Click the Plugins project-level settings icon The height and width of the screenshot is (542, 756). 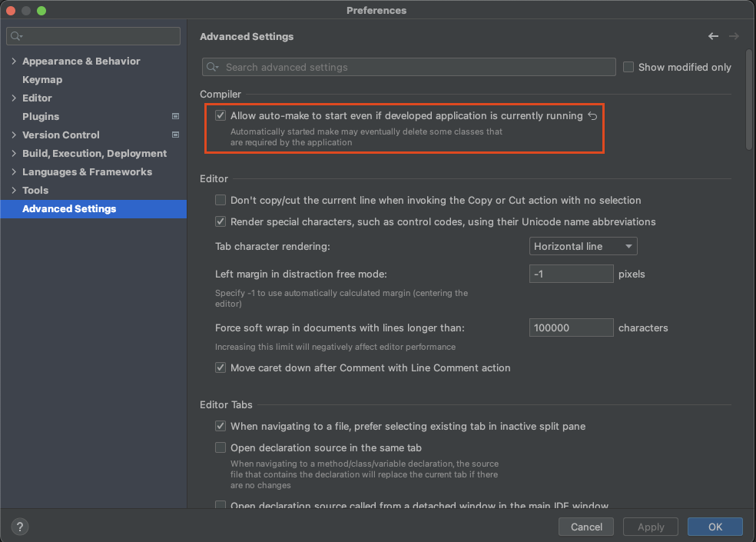point(175,116)
